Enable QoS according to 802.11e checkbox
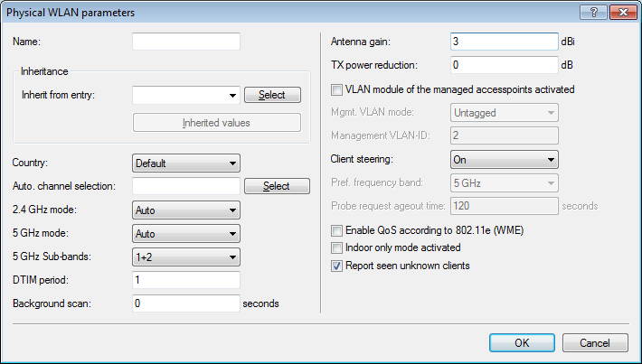Screen dimensions: 642x364 [337, 230]
